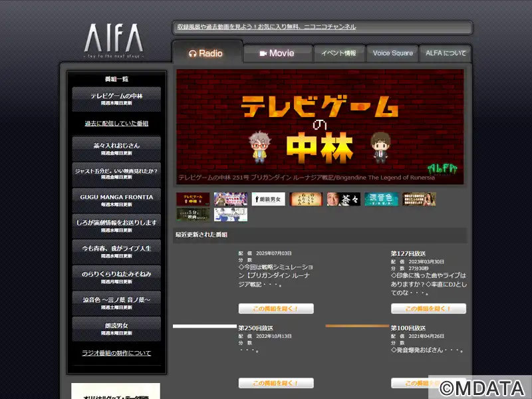The width and height of the screenshot is (532, 399).
Task: Click the ALFA logo
Action: pos(114,40)
